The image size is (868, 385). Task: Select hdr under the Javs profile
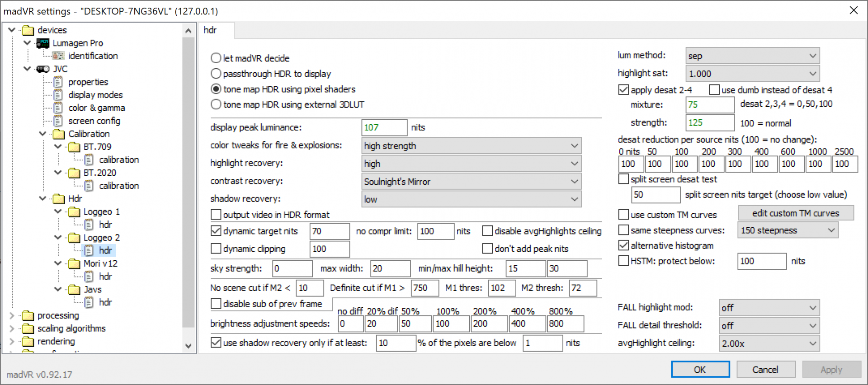[105, 302]
